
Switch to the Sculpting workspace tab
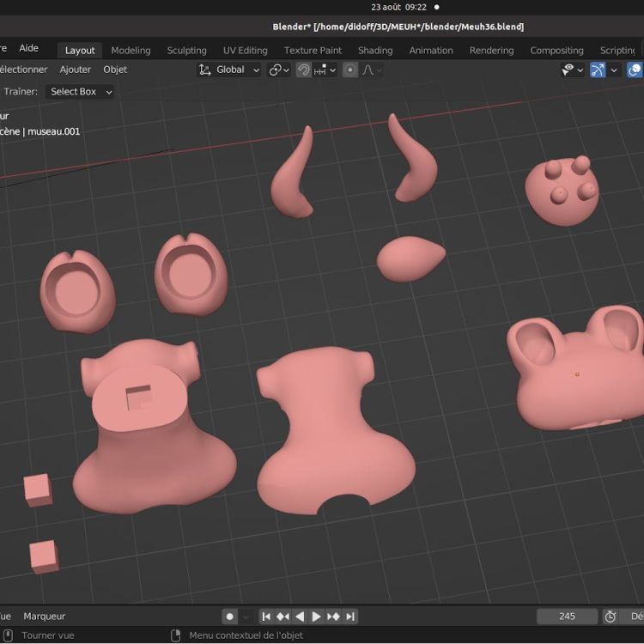pyautogui.click(x=186, y=51)
